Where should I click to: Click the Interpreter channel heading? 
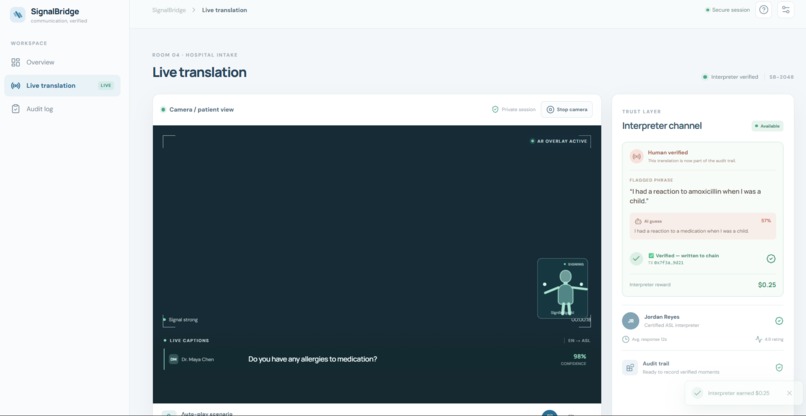click(x=662, y=126)
